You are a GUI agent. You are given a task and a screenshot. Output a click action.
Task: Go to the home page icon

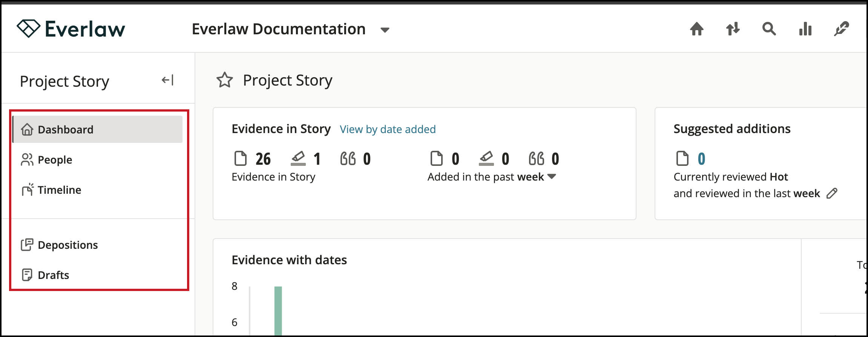pos(696,29)
